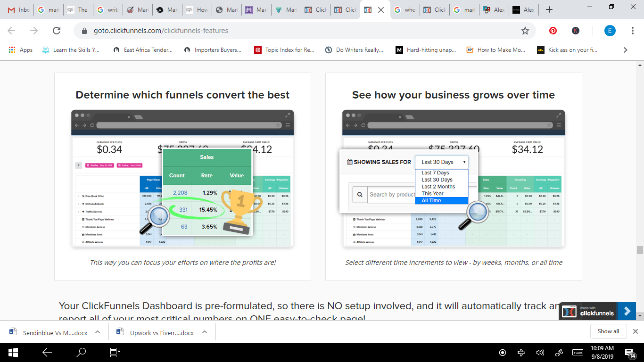Open the Kick ass on your fi bookmark

567,49
